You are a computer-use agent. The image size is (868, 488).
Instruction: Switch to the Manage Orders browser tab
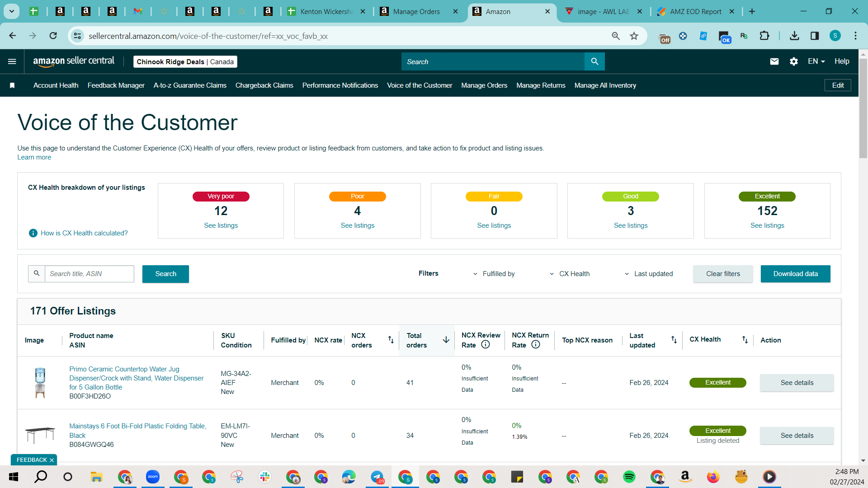[x=416, y=11]
